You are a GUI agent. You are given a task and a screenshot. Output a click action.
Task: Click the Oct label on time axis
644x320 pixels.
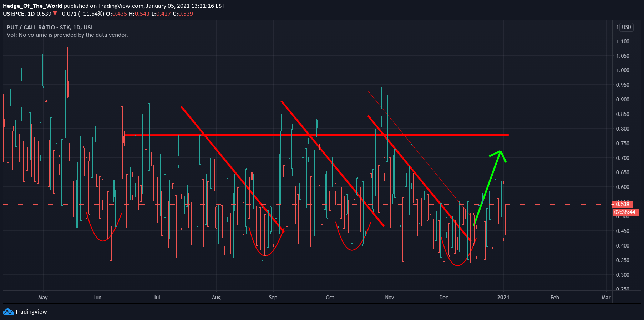coord(330,297)
